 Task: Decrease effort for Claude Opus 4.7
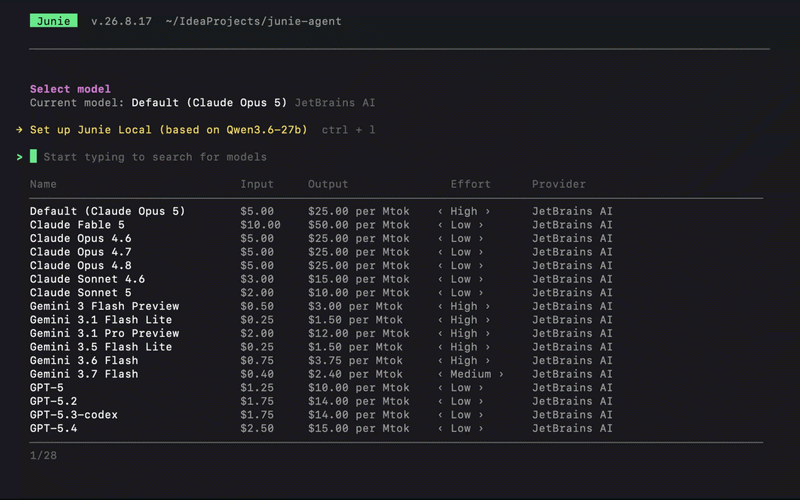440,252
